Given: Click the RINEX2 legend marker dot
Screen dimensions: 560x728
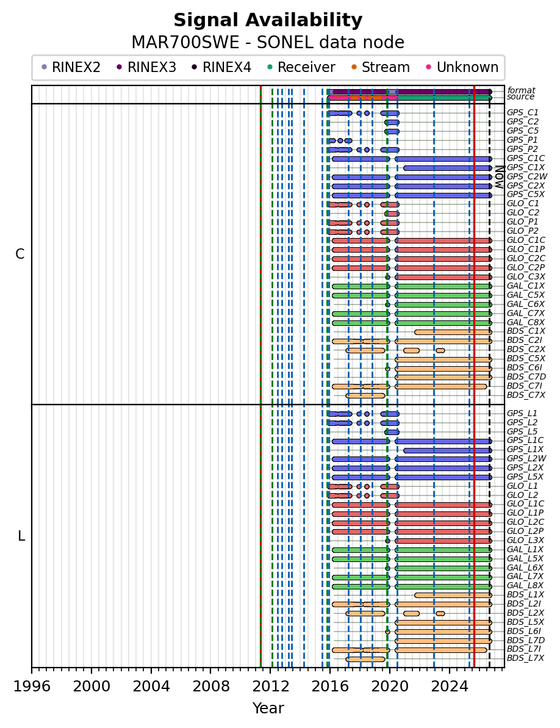Looking at the screenshot, I should (45, 67).
